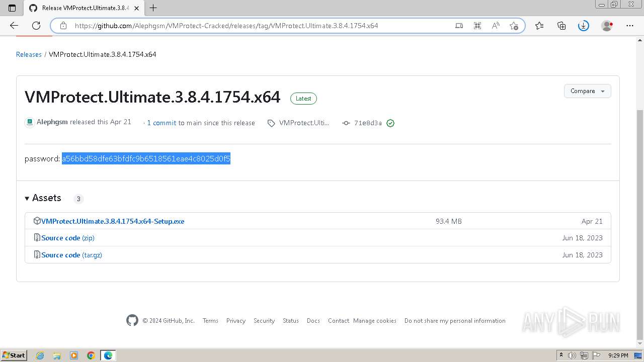Click the page vertical scrollbar thumb
The width and height of the screenshot is (644, 362).
tap(640, 224)
